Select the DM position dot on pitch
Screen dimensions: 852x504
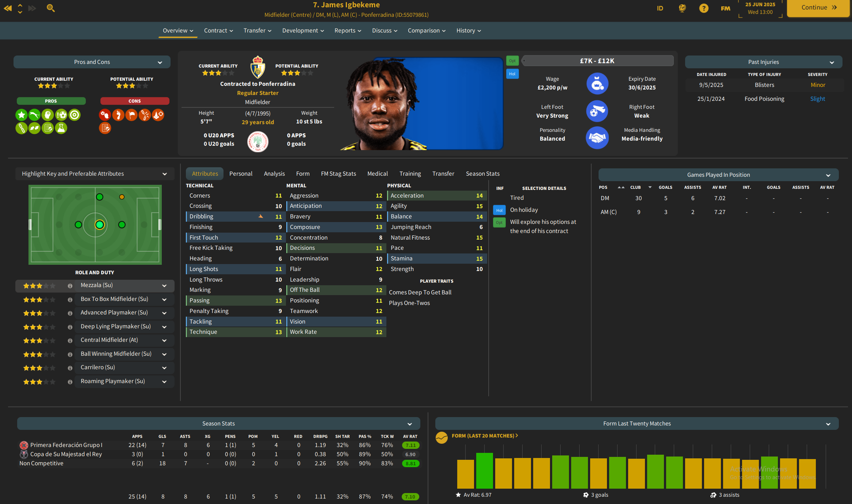(x=78, y=225)
